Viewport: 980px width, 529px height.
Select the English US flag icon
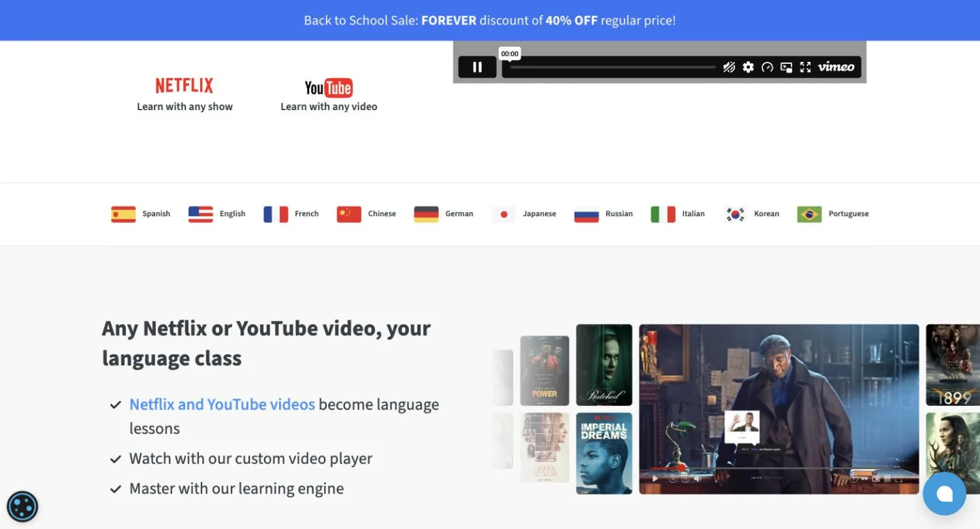pos(201,214)
